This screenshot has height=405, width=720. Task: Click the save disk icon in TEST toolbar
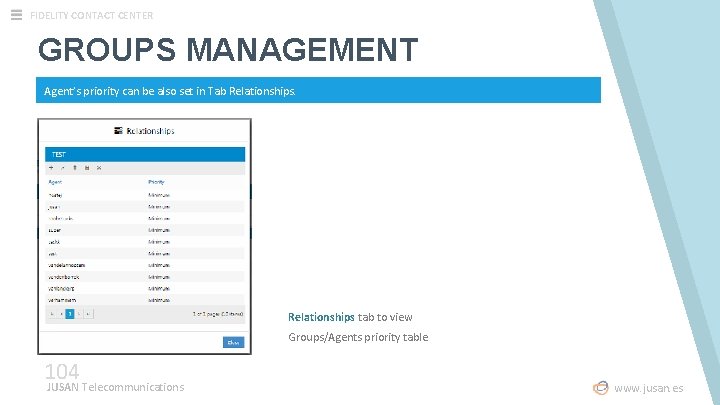(87, 168)
